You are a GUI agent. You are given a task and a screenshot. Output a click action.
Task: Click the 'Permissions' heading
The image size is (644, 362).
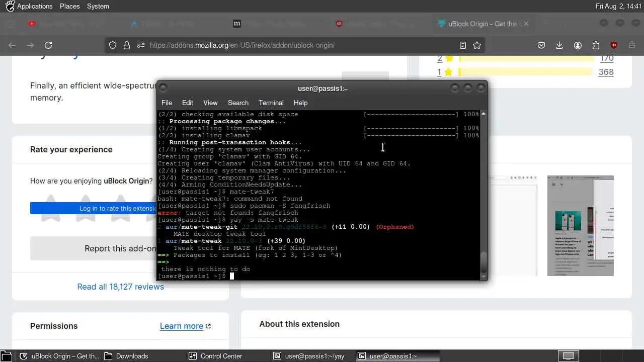54,326
